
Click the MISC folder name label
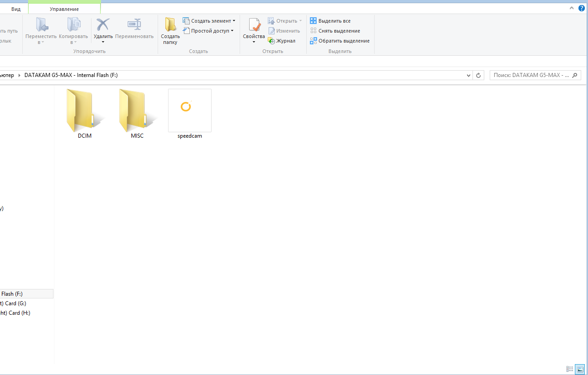(x=137, y=136)
